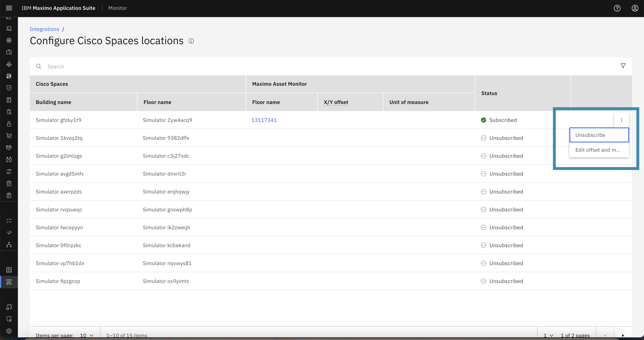Click Unsubscribed status for Simulator kcbekand

point(502,245)
